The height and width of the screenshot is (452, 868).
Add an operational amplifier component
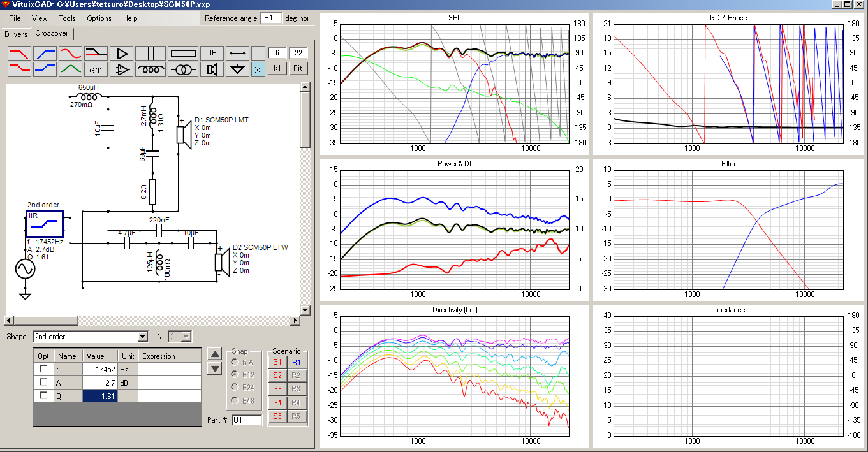point(121,69)
